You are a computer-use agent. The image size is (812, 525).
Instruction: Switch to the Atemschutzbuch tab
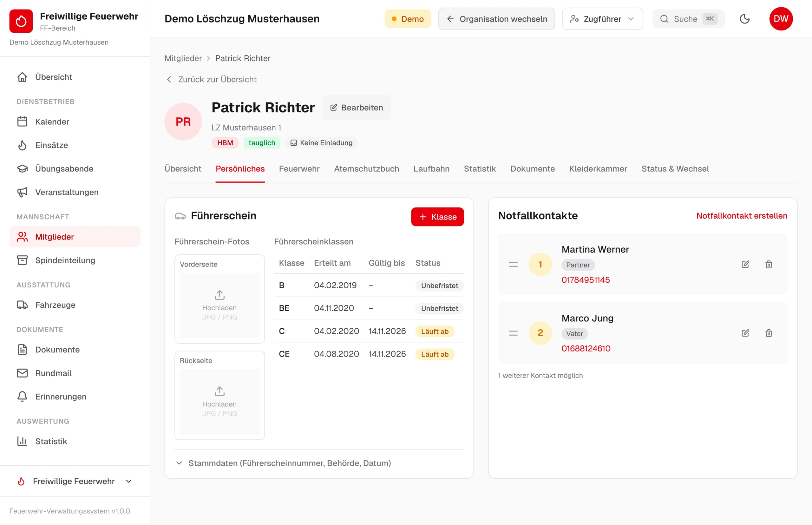tap(366, 169)
